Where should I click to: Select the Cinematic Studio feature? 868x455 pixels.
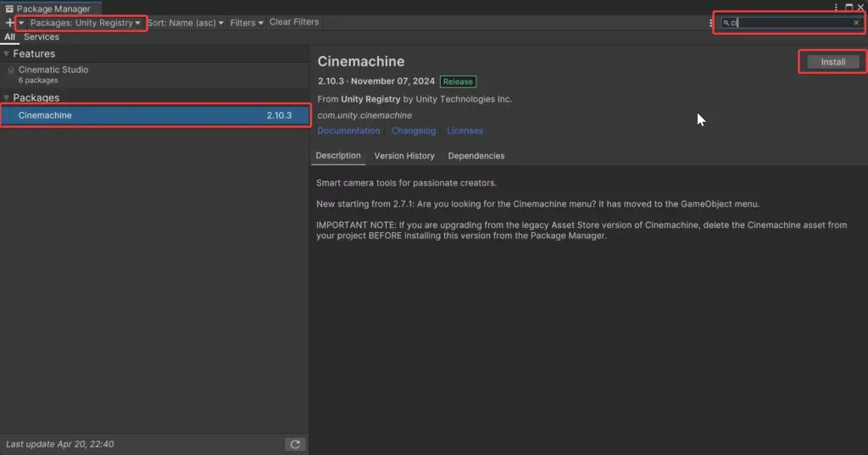point(154,75)
